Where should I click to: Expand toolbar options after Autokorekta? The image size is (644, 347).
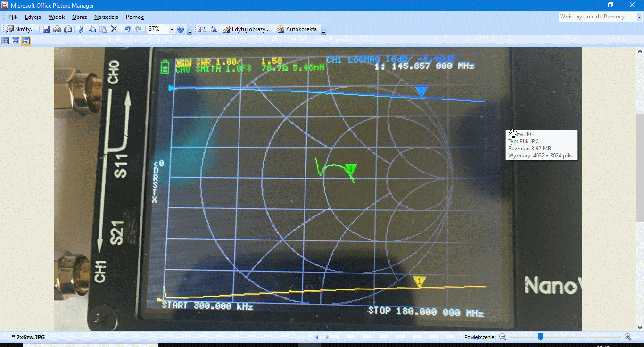coord(323,31)
